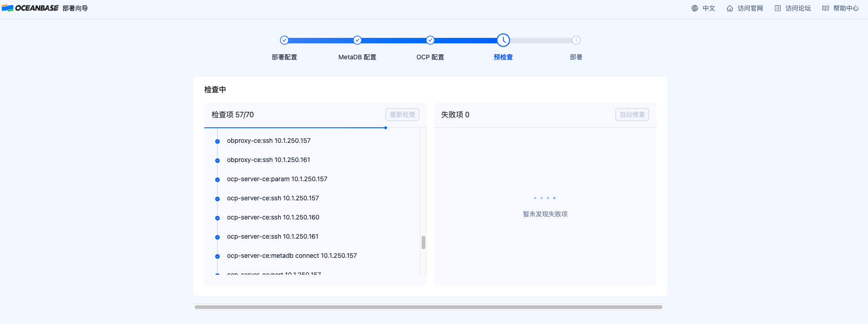Click the 部署向导 title text

tap(75, 8)
